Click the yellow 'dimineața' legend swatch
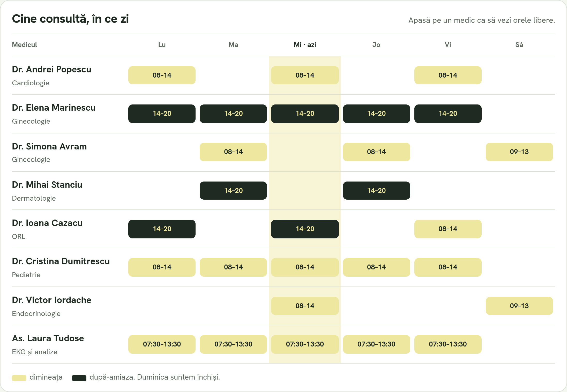Viewport: 567px width, 392px height. pyautogui.click(x=19, y=378)
